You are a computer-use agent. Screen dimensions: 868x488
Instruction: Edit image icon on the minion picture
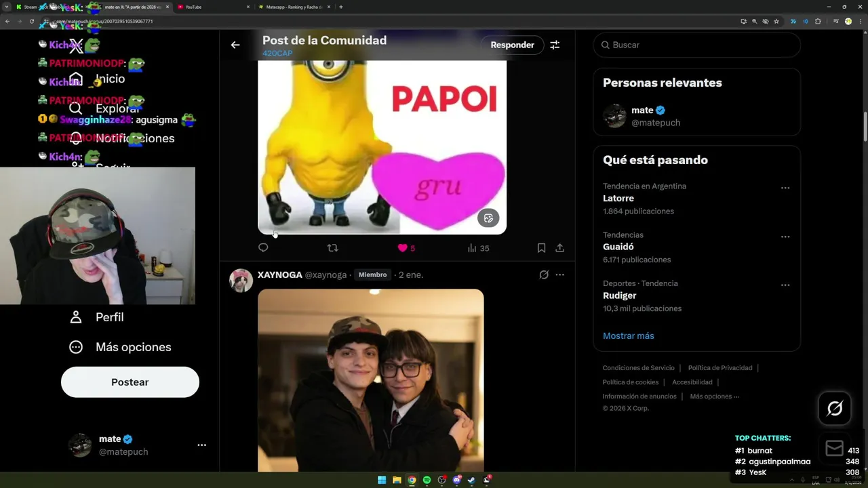click(x=488, y=218)
